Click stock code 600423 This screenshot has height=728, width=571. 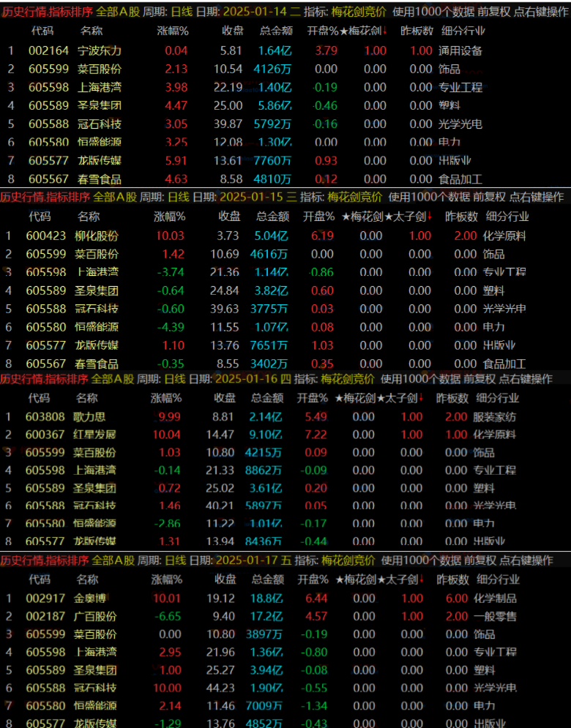46,236
